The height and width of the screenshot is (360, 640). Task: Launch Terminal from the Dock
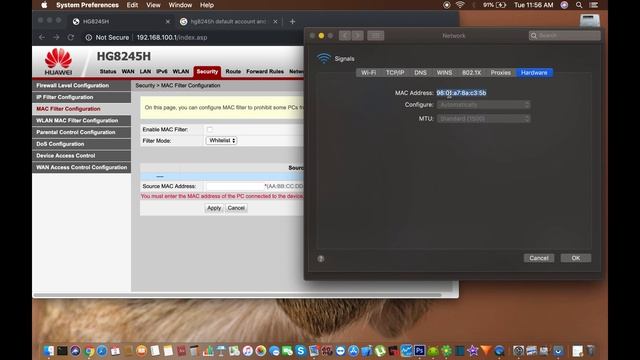point(62,350)
